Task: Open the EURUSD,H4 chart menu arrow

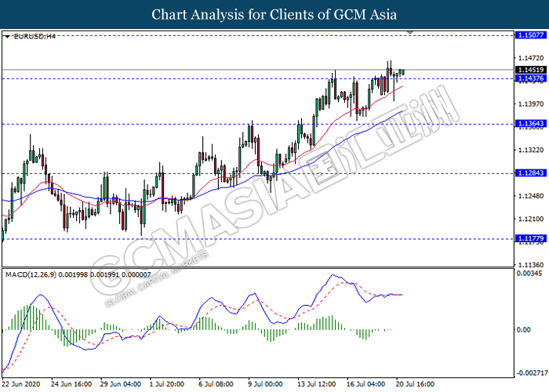Action: point(7,36)
